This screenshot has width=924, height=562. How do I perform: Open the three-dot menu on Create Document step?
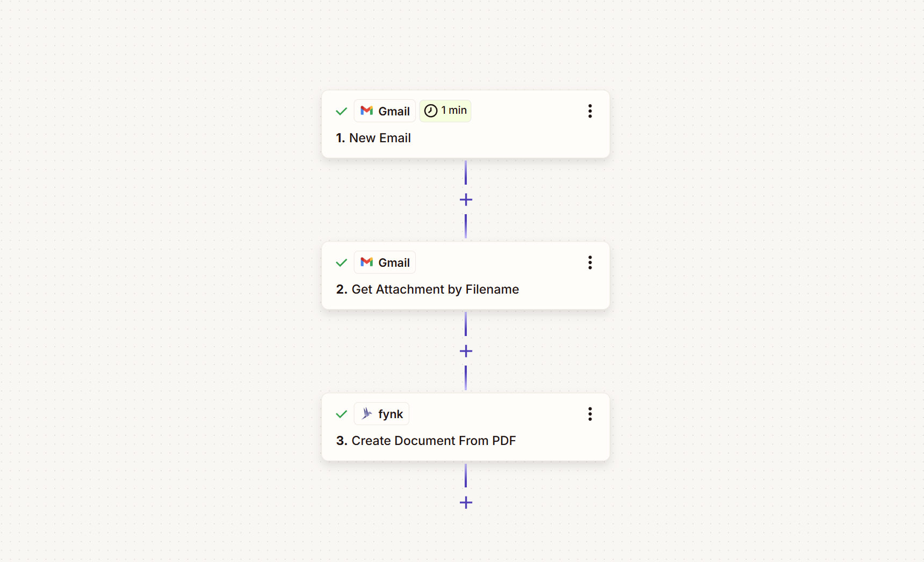590,413
